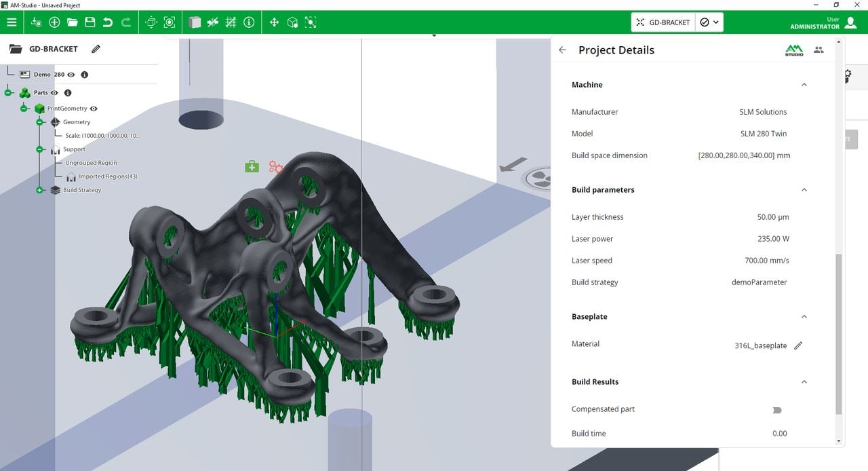This screenshot has width=868, height=471.
Task: Collapse the Machine section
Action: click(804, 85)
